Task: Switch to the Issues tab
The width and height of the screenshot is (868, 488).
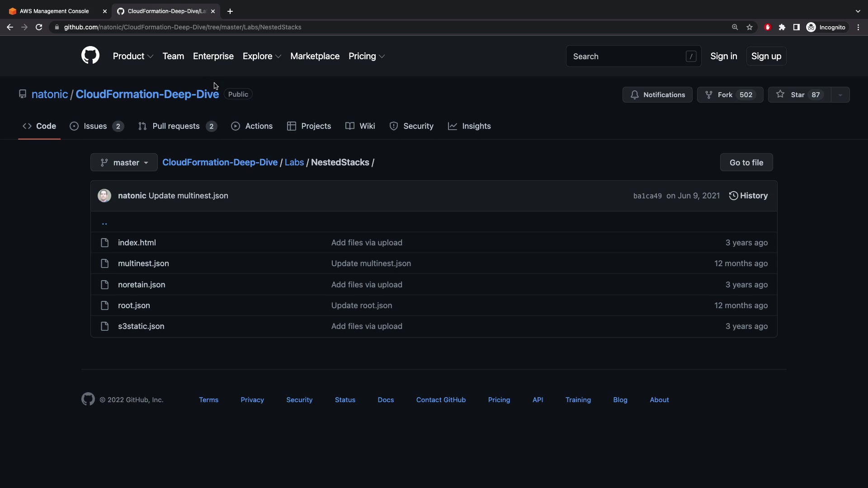Action: click(96, 126)
